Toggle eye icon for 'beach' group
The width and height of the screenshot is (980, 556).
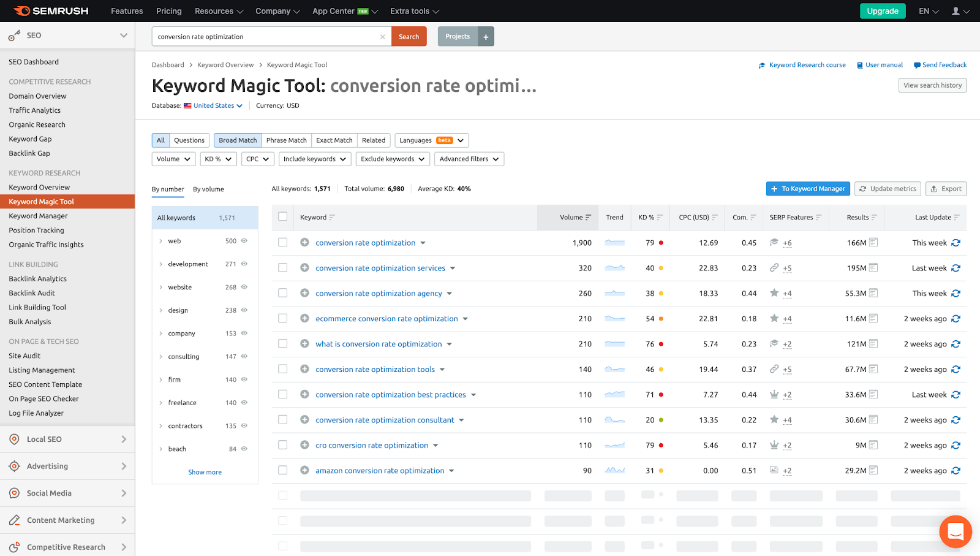click(244, 449)
